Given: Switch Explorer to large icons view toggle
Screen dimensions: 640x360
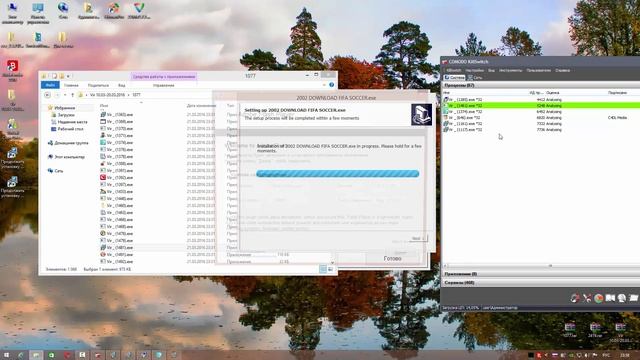Looking at the screenshot, I should pyautogui.click(x=330, y=269).
